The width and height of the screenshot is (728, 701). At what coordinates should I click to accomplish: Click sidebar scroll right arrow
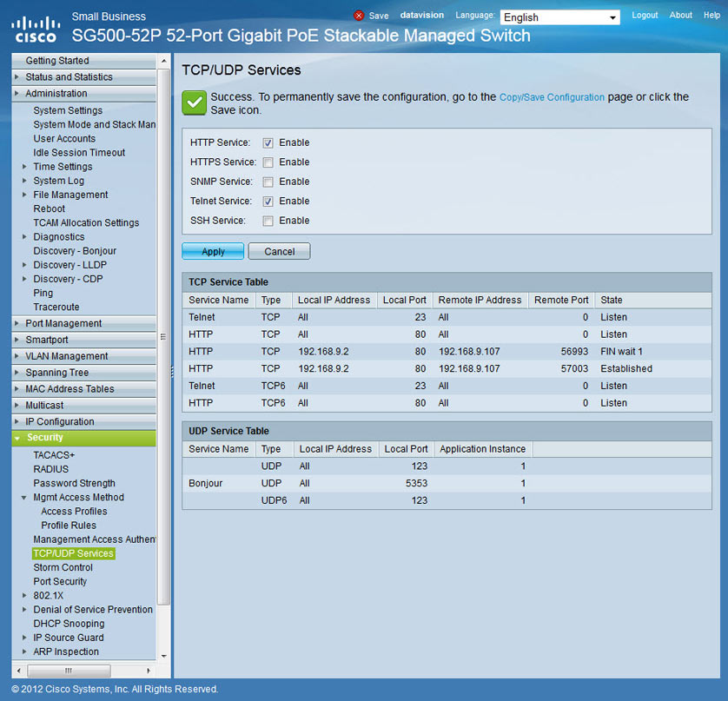tap(148, 671)
